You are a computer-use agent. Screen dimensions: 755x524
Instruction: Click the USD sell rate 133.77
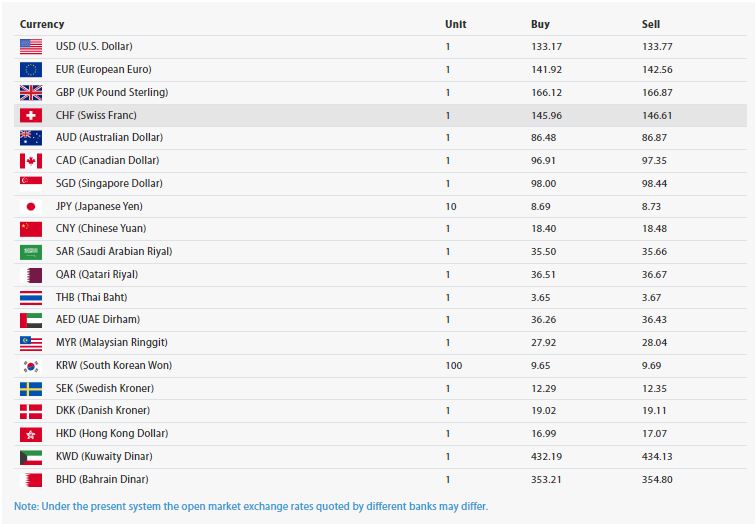coord(656,46)
